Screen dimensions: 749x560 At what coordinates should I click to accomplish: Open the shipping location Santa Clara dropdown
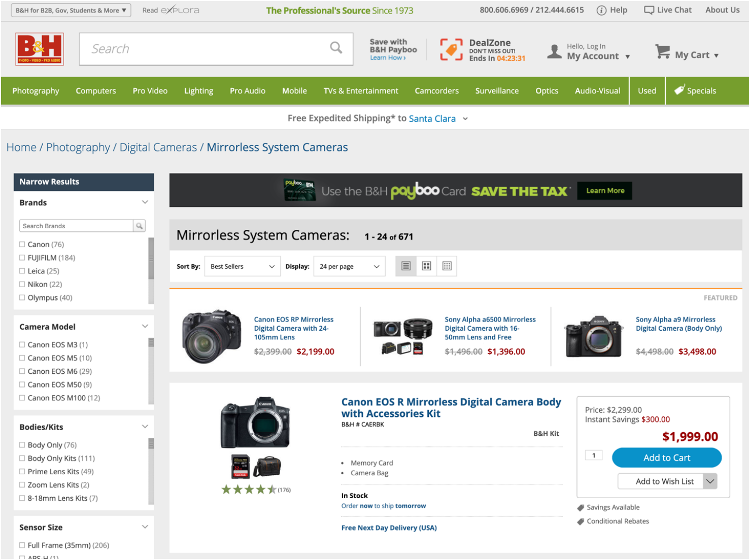click(438, 119)
